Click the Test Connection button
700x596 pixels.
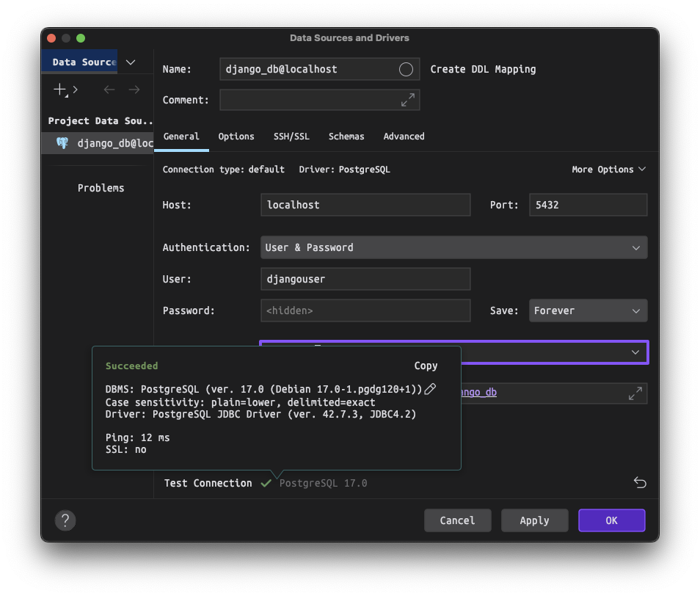coord(208,482)
